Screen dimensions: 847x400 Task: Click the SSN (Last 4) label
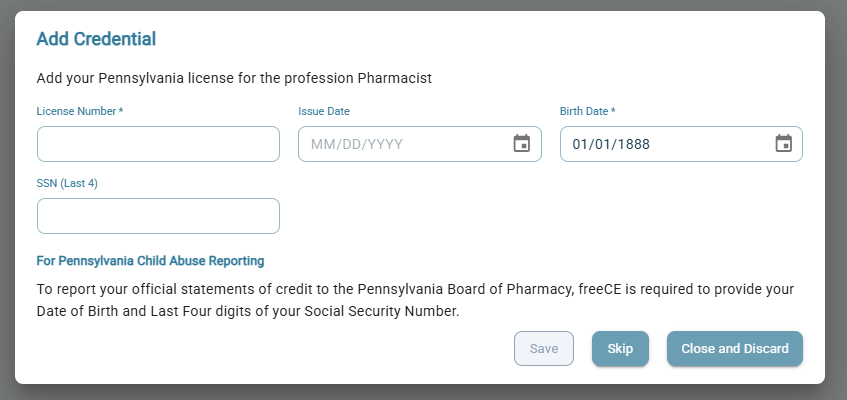67,183
